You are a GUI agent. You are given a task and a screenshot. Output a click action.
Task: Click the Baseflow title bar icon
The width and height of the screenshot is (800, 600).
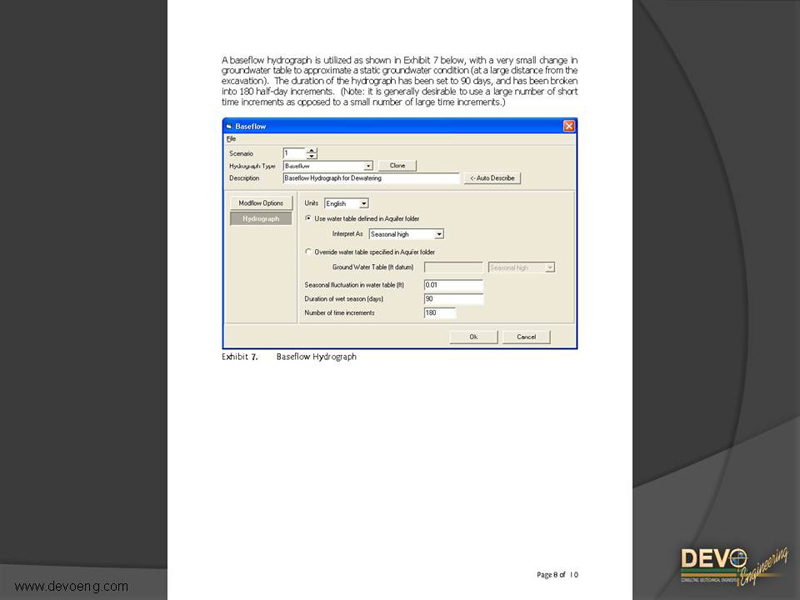click(x=229, y=126)
